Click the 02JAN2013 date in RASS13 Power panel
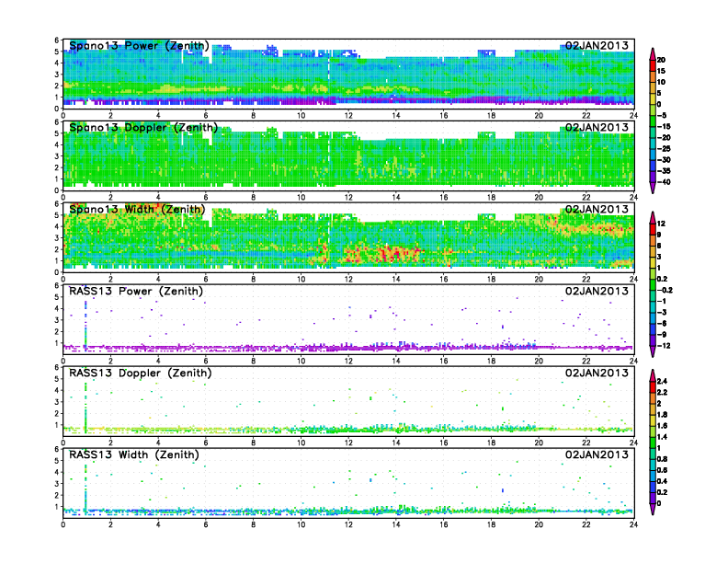The width and height of the screenshot is (728, 563). tap(597, 291)
